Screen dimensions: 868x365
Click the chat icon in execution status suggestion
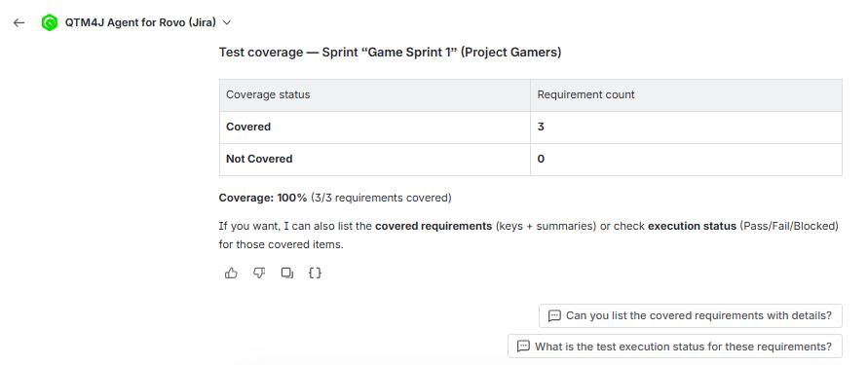(523, 347)
